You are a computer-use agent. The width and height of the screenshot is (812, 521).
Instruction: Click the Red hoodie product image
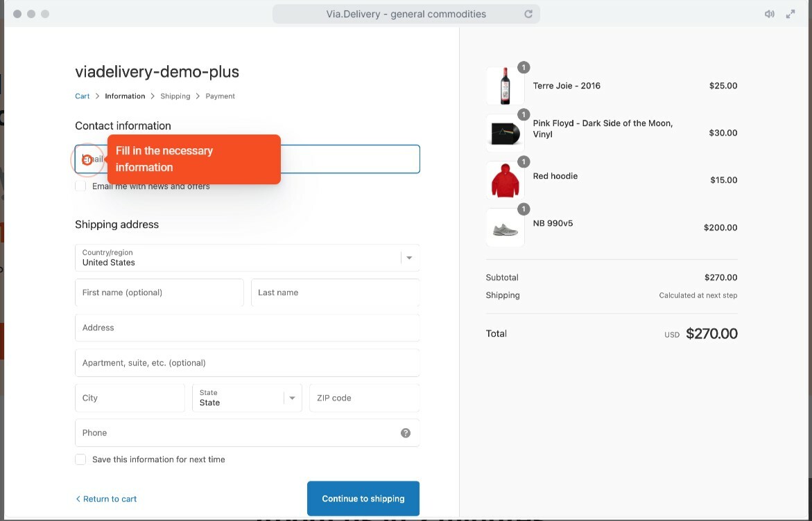505,180
